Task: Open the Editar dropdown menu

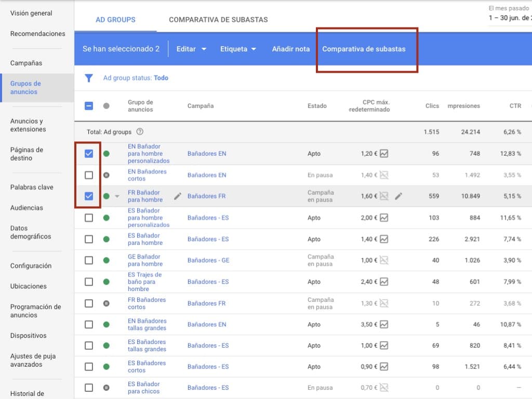Action: point(191,49)
